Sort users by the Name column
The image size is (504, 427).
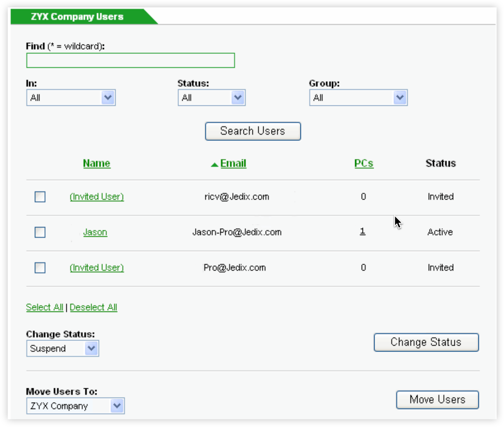tap(97, 164)
